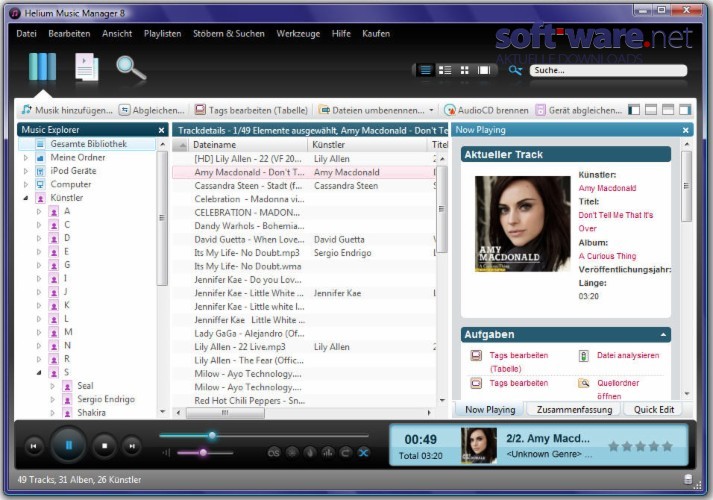The height and width of the screenshot is (500, 713).
Task: Select Shakira in the artist tree
Action: click(91, 413)
